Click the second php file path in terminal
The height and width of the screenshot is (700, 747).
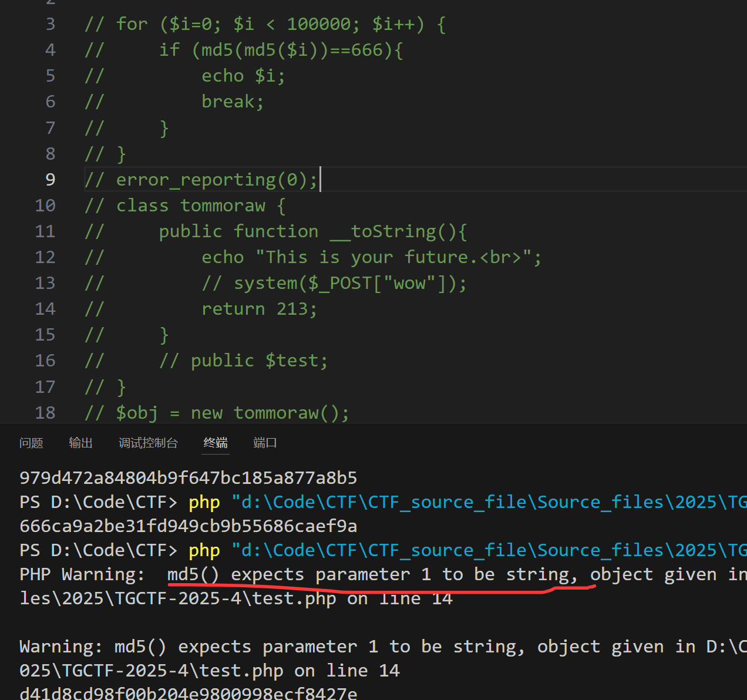pyautogui.click(x=487, y=550)
